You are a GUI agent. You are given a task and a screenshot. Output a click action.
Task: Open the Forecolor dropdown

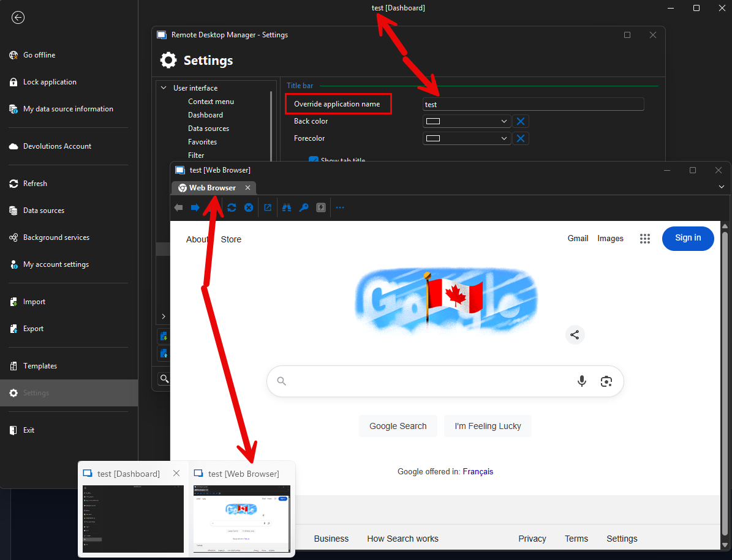click(466, 138)
